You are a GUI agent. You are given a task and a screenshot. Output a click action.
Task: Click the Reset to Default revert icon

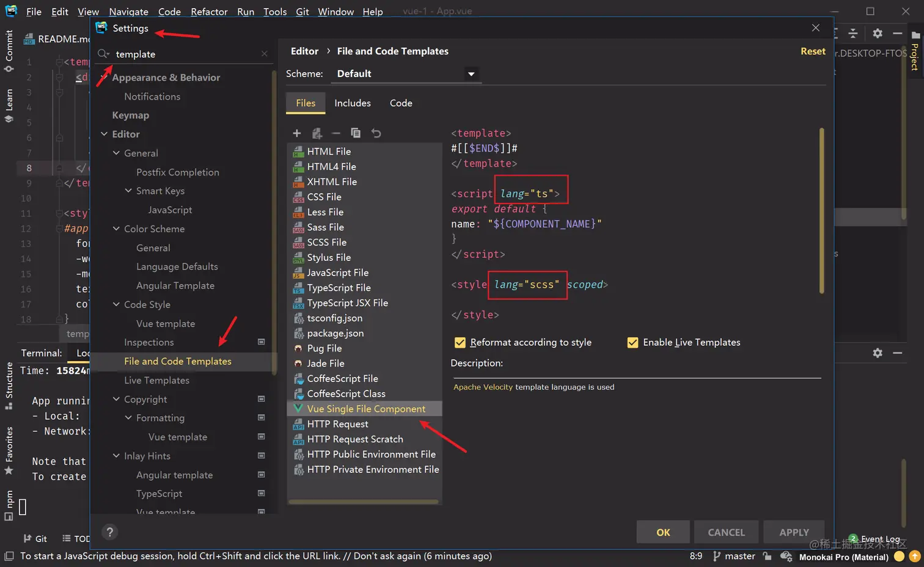coord(376,133)
